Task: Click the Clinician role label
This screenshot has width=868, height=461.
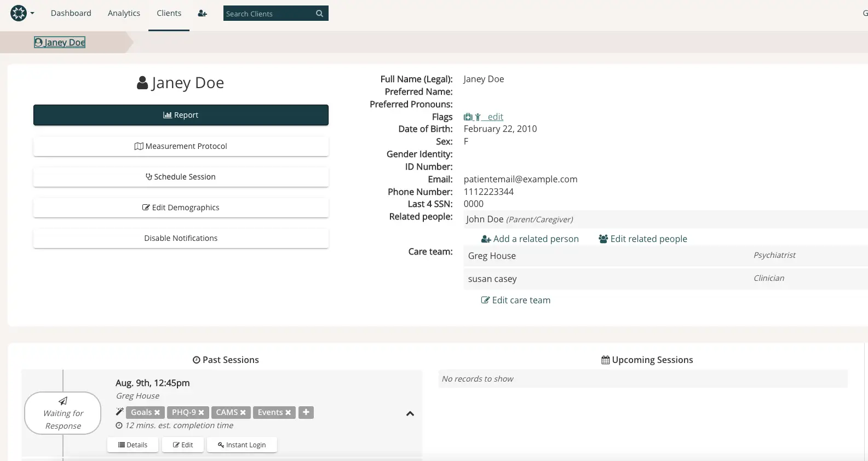Action: pyautogui.click(x=769, y=278)
